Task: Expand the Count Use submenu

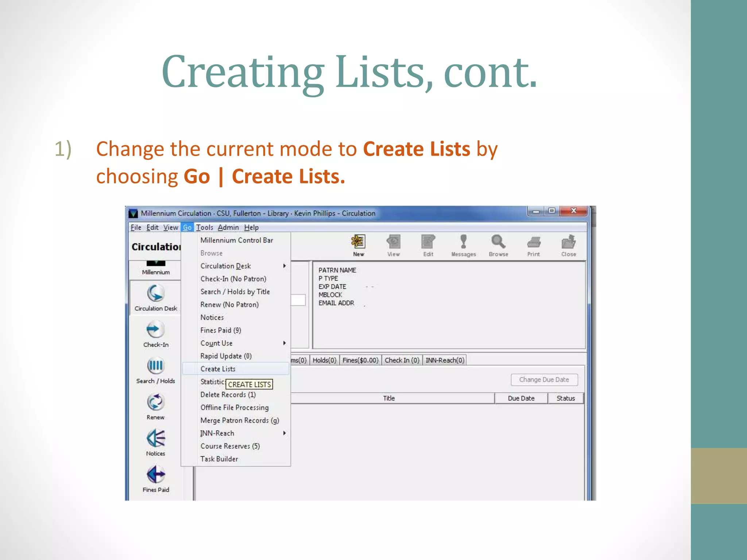Action: click(236, 343)
